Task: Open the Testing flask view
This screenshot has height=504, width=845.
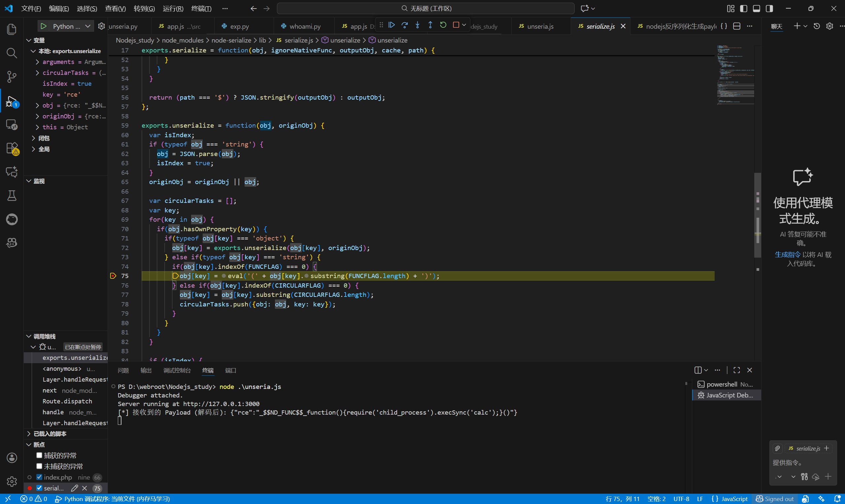Action: click(x=12, y=196)
